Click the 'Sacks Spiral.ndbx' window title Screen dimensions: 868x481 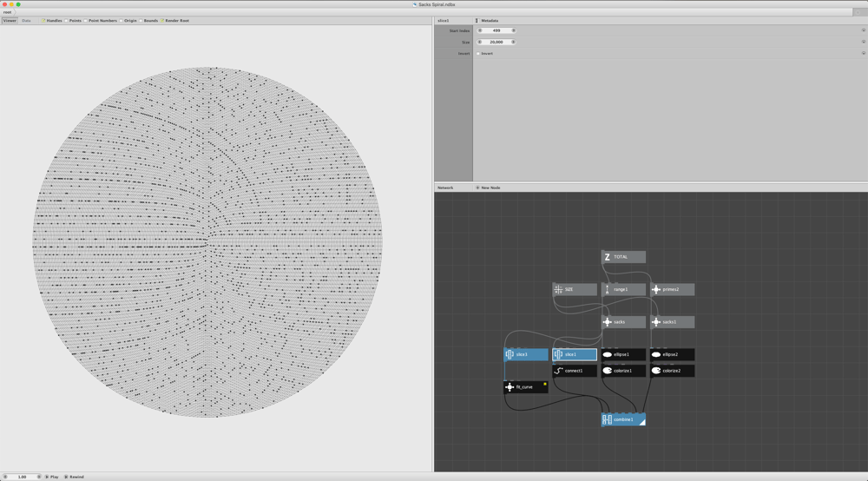point(437,4)
